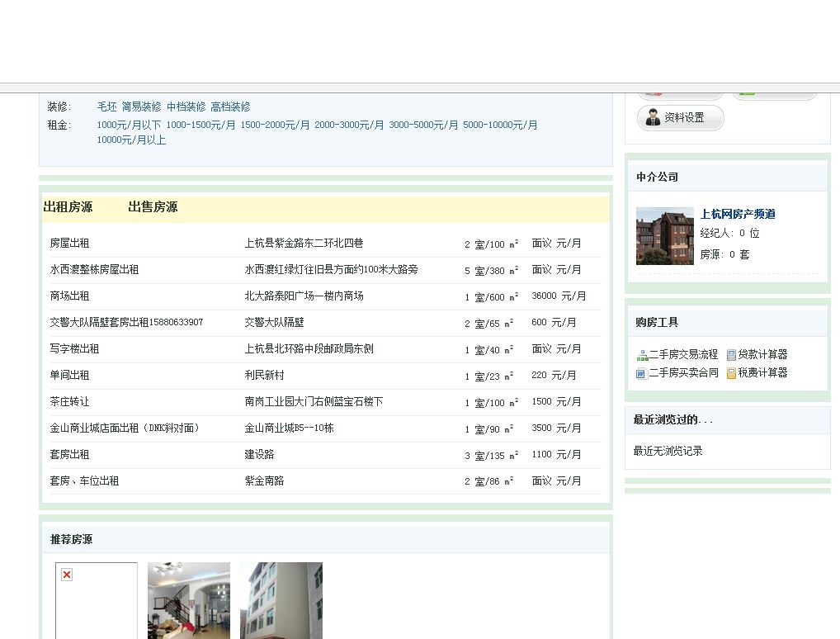Click the 36000 元/月 price
The width and height of the screenshot is (840, 639).
559,296
